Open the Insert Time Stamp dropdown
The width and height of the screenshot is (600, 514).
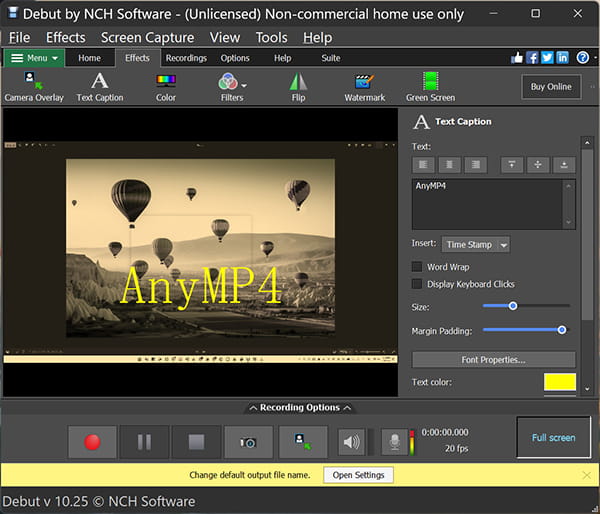[x=476, y=245]
